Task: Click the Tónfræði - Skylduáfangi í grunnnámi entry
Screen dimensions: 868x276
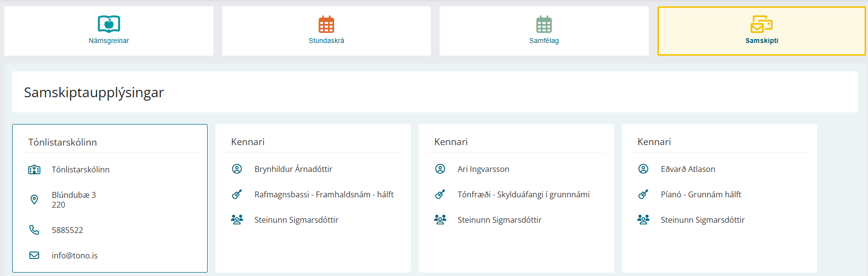Action: [524, 194]
